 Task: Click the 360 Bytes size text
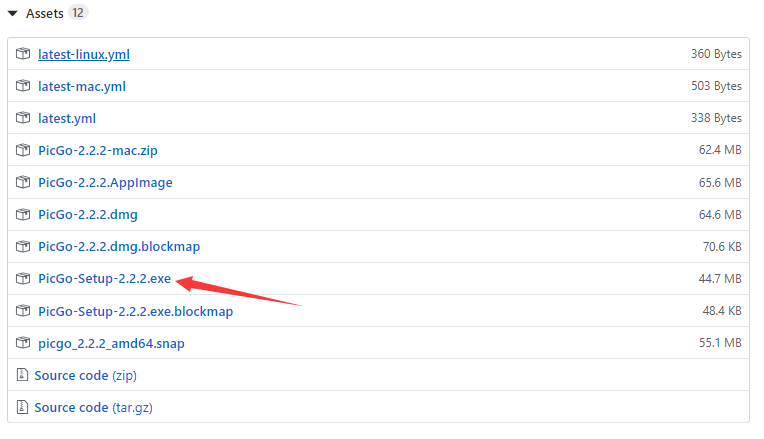click(716, 54)
